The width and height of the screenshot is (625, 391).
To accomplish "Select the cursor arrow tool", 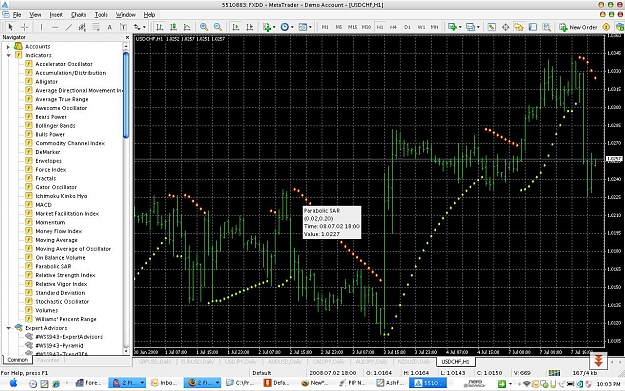I will [x=10, y=27].
